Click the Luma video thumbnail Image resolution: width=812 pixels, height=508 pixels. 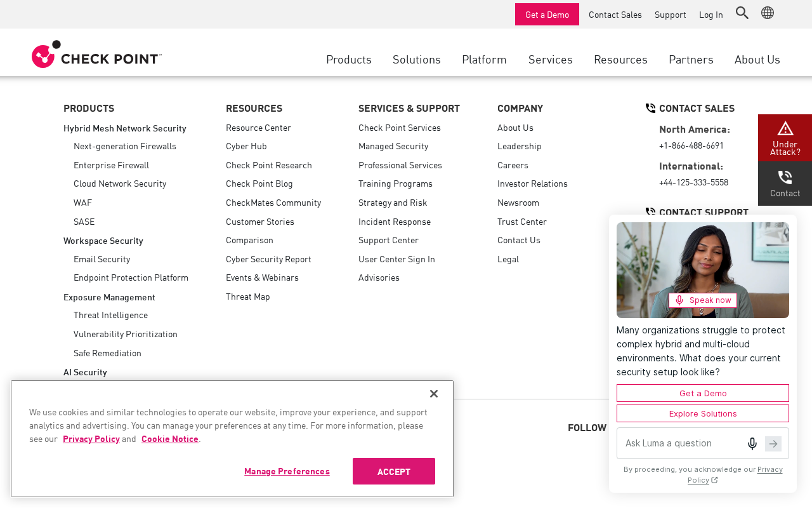[x=703, y=270]
